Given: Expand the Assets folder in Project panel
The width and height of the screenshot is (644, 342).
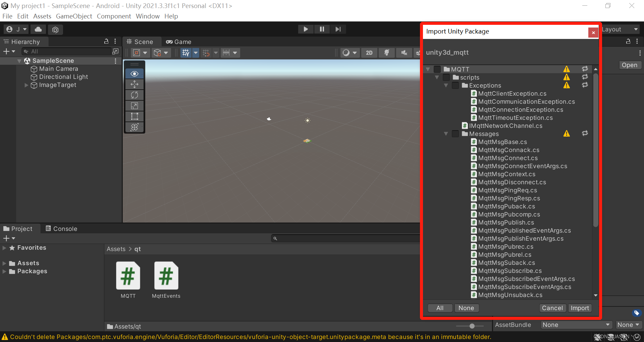Looking at the screenshot, I should (4, 263).
